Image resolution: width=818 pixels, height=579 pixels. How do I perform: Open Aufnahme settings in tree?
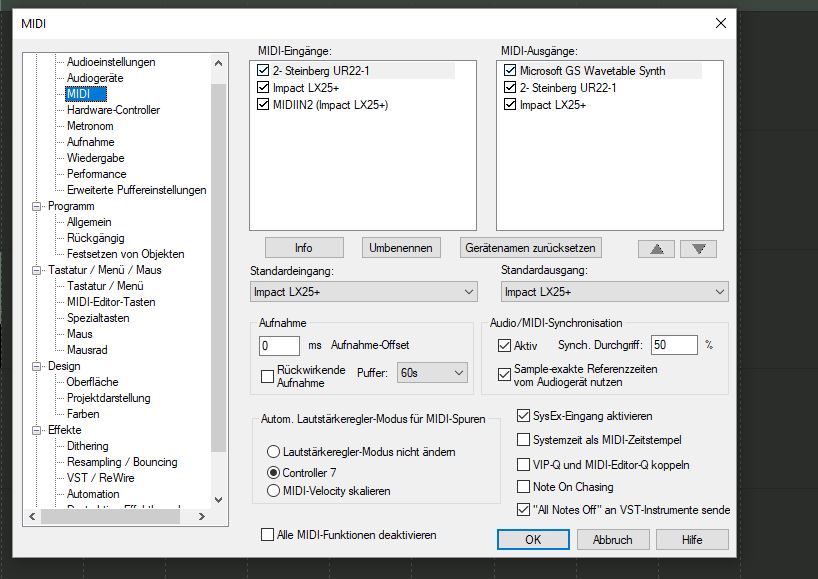[90, 142]
